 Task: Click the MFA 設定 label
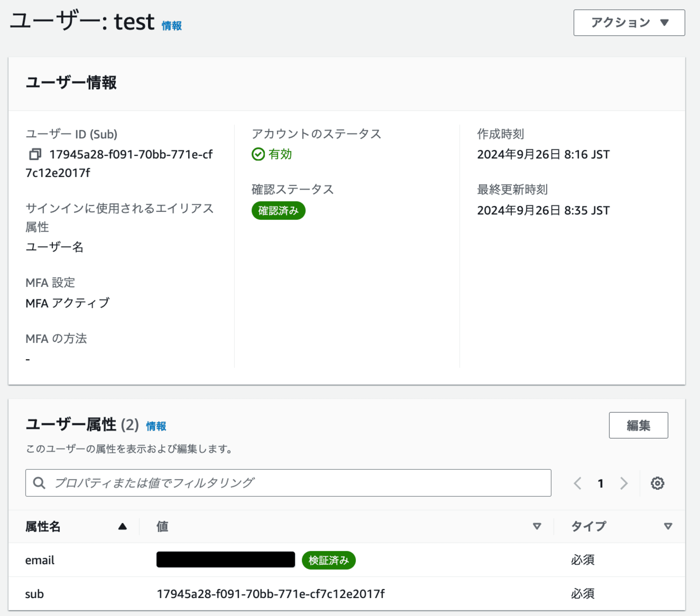[50, 282]
